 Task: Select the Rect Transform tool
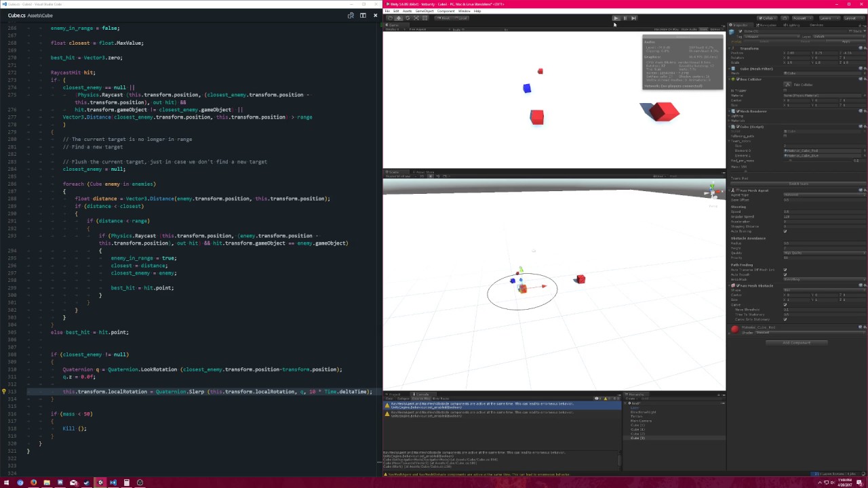click(425, 18)
